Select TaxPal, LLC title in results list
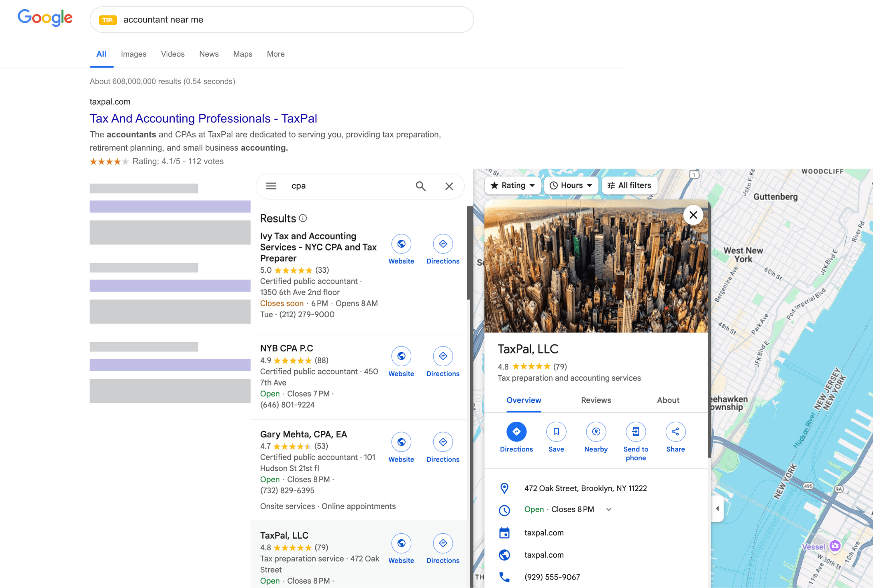873x588 pixels. [x=284, y=535]
